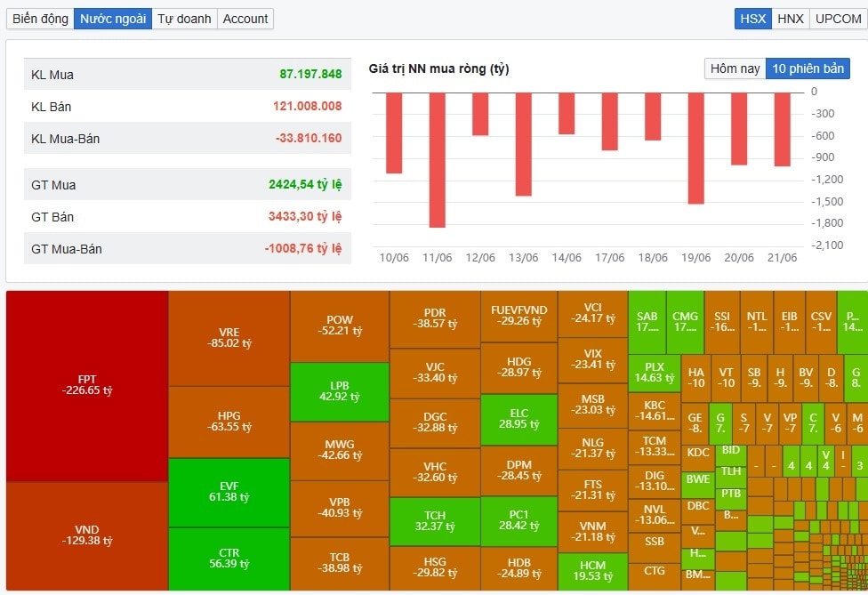Click the FUEVFVND treemap cell
This screenshot has height=595, width=868.
(519, 316)
